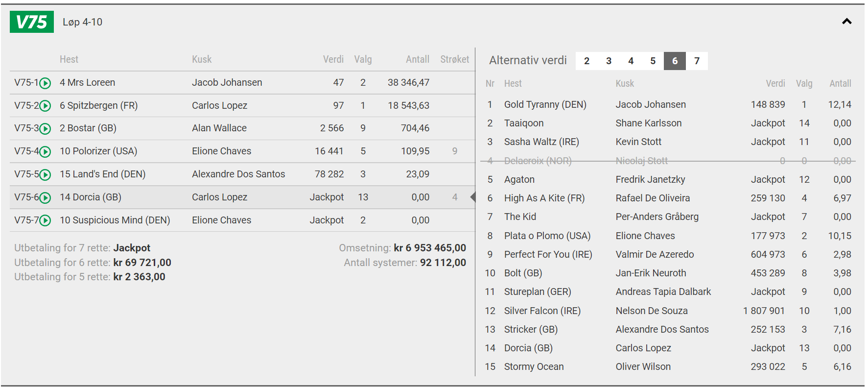Play the V75-2 race replay
The width and height of the screenshot is (868, 390).
tap(45, 106)
